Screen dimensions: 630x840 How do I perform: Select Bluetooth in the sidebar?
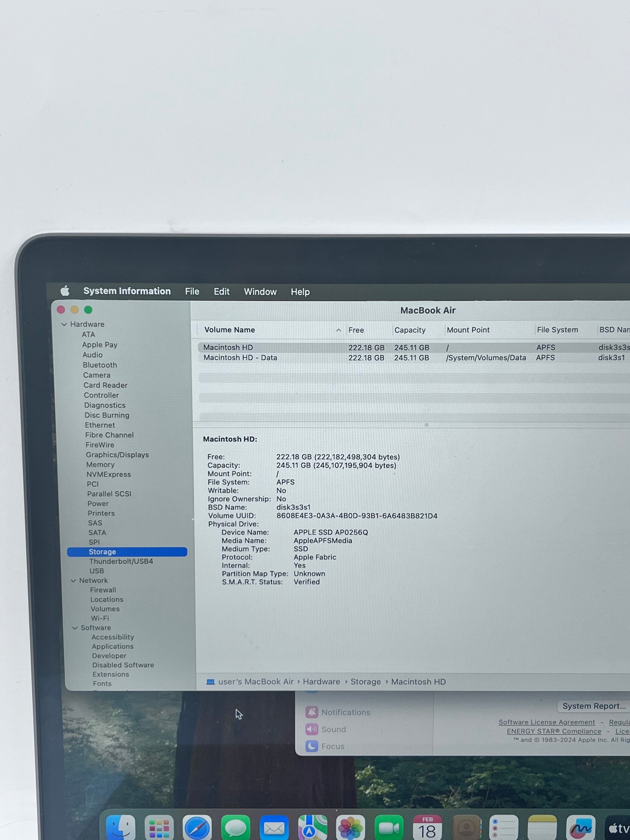coord(100,365)
